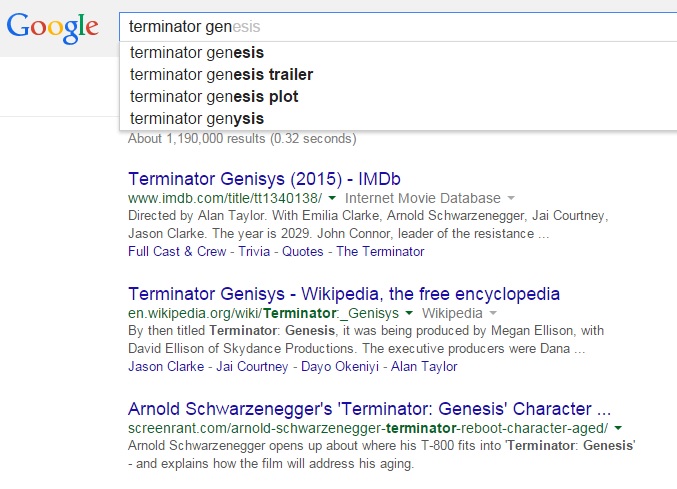
Task: Expand the green arrow beside wikipedia.org URL
Action: (x=409, y=313)
